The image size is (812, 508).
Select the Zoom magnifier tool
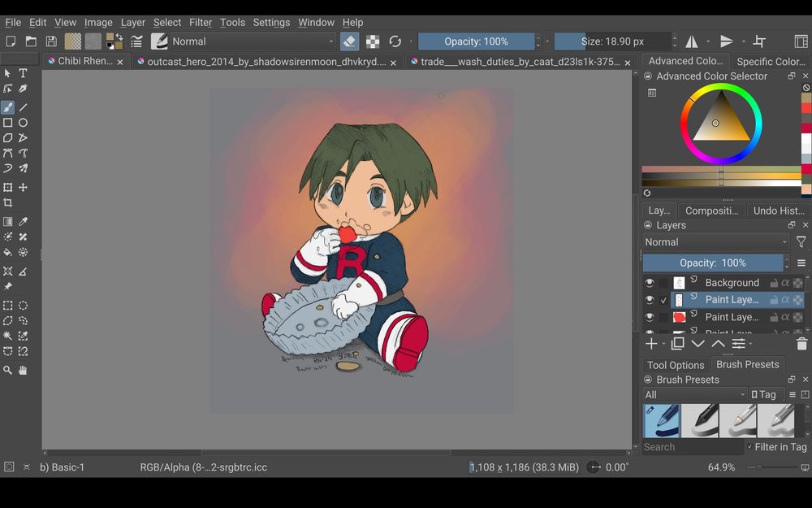pos(8,370)
